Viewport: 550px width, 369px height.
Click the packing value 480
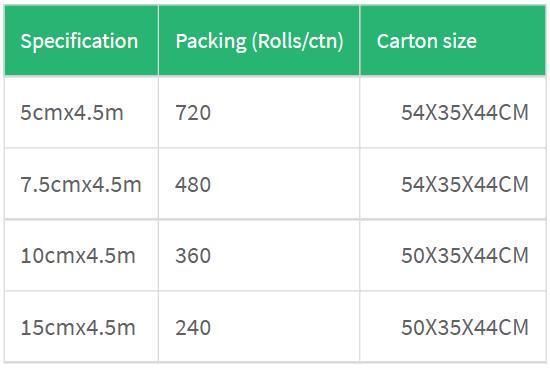[x=193, y=184]
